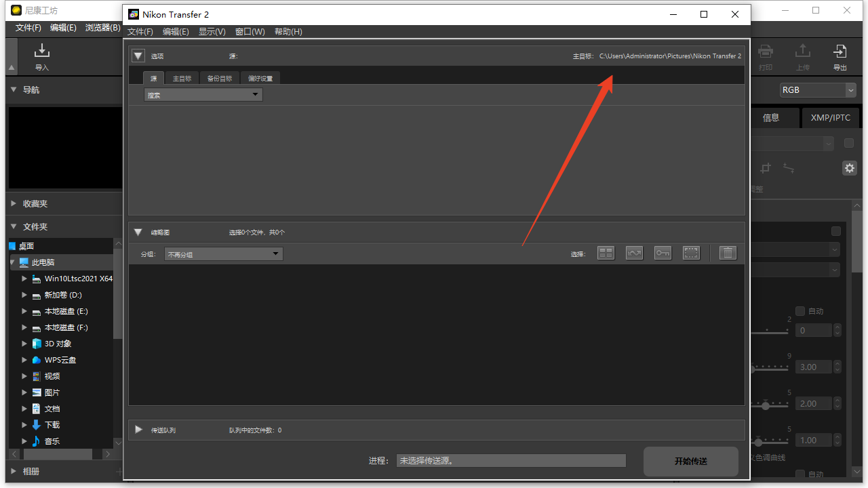Click the trash can delete icon
The height and width of the screenshot is (488, 868).
coord(728,253)
